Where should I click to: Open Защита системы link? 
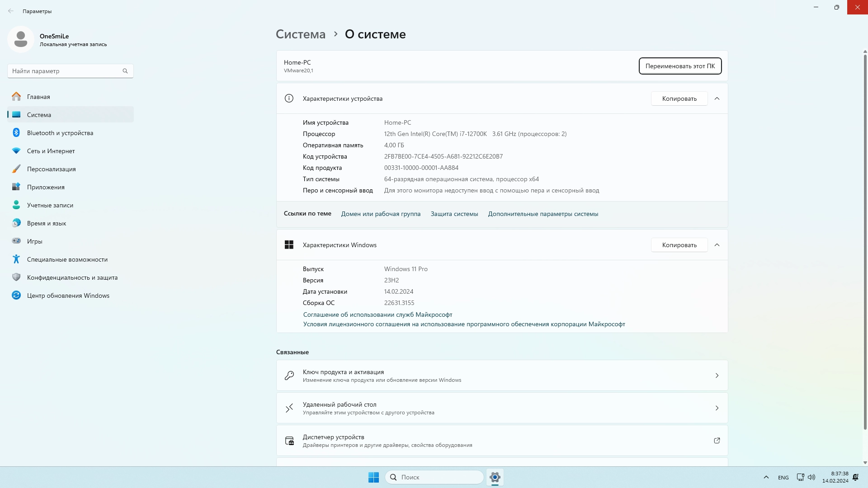tap(454, 214)
